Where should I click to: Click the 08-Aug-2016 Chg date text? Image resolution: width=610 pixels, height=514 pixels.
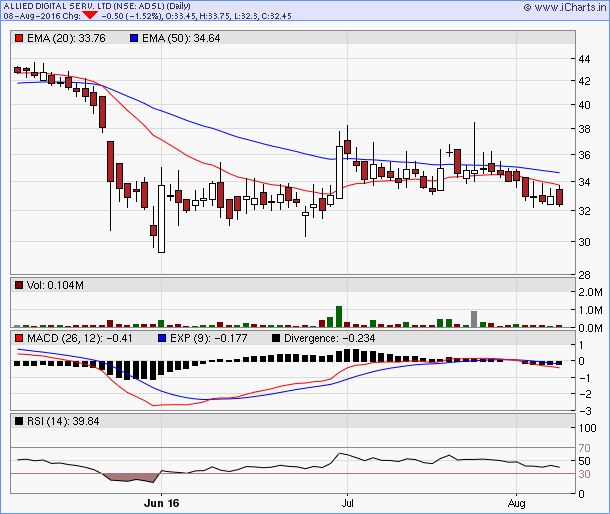42,16
